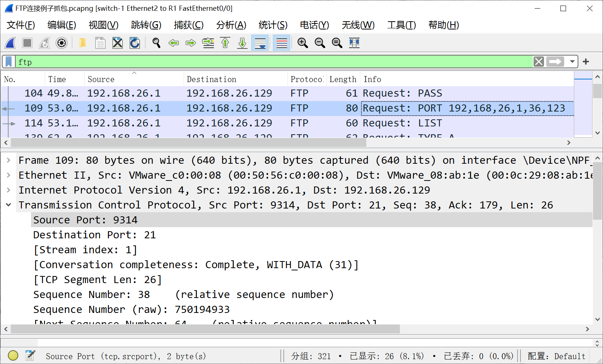This screenshot has width=603, height=364.
Task: Jump to first packet icon
Action: click(225, 43)
